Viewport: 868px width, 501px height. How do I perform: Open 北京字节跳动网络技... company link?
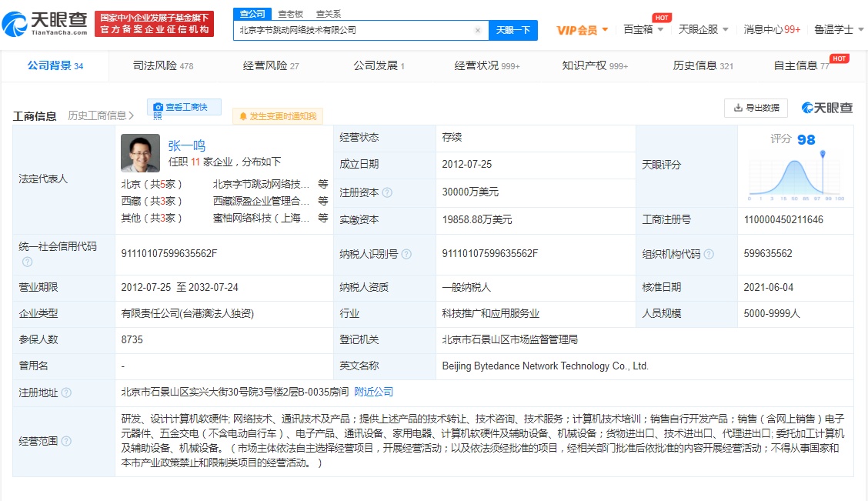click(x=261, y=184)
